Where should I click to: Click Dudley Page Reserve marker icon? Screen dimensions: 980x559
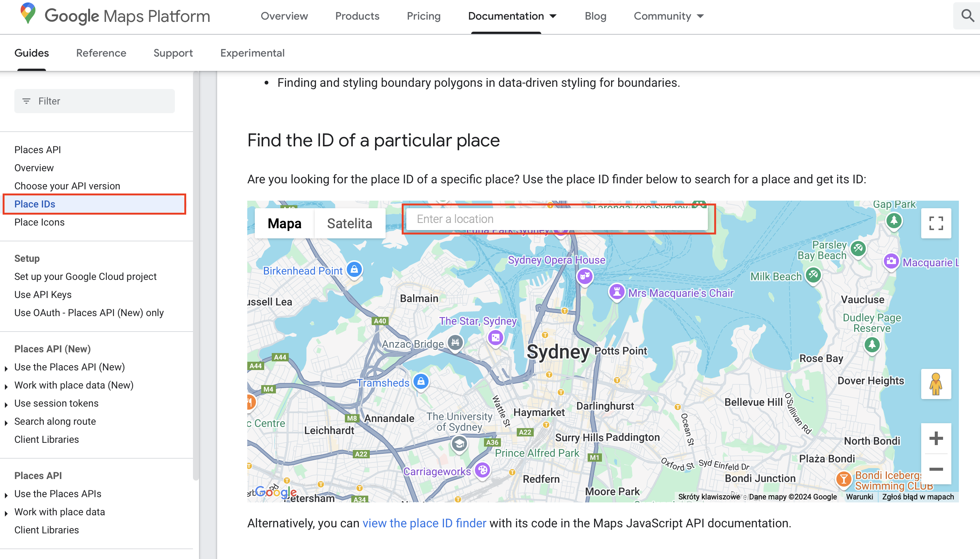pos(872,345)
